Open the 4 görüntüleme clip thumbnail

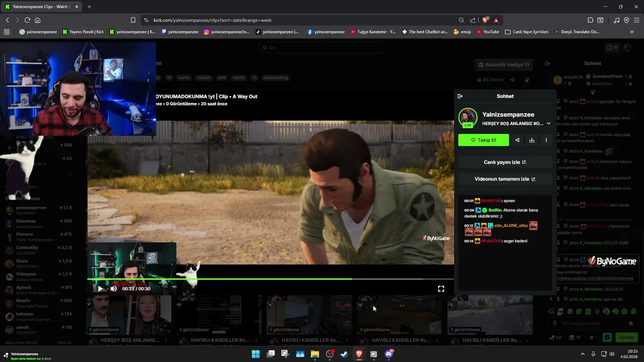click(129, 315)
